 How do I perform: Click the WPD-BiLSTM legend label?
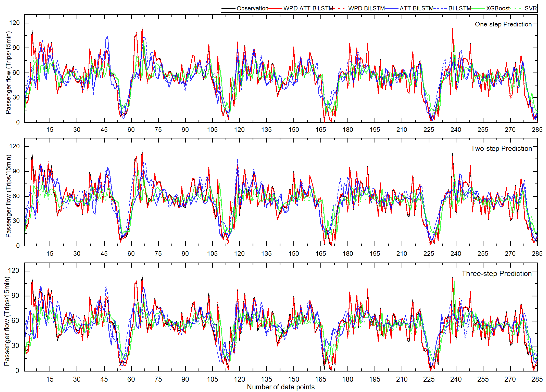366,8
